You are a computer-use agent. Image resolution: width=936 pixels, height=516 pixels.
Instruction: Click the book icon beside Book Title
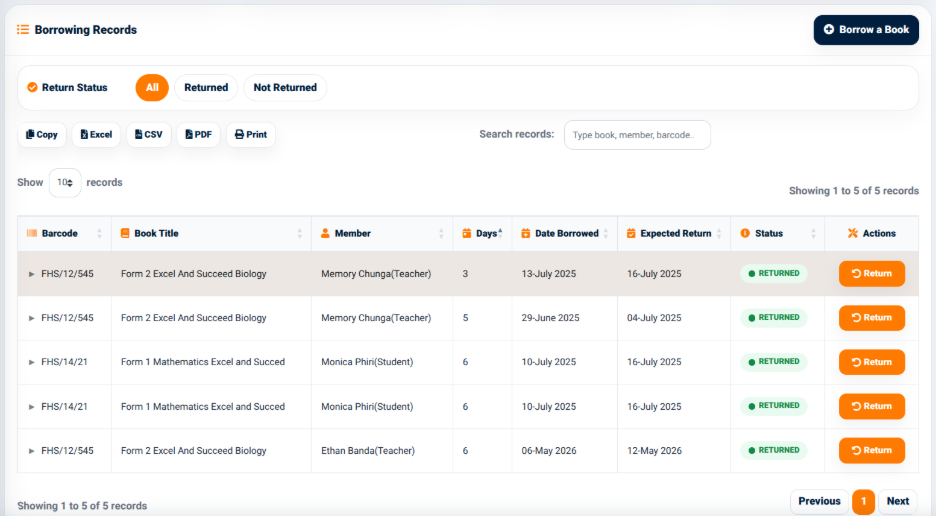point(125,234)
